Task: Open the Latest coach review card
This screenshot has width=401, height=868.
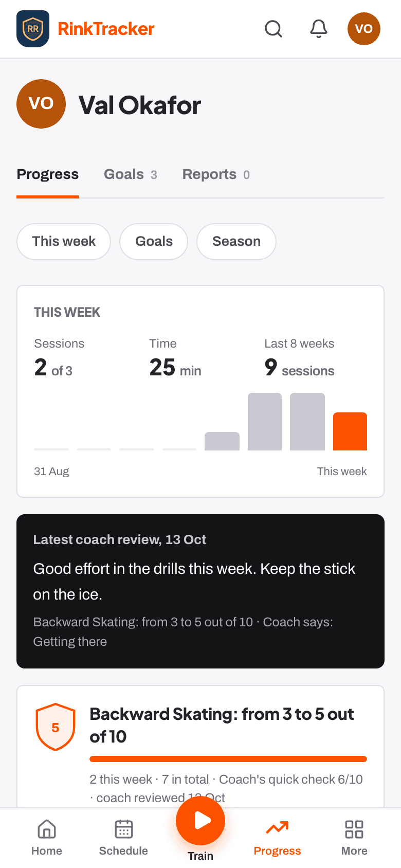Action: tap(200, 591)
